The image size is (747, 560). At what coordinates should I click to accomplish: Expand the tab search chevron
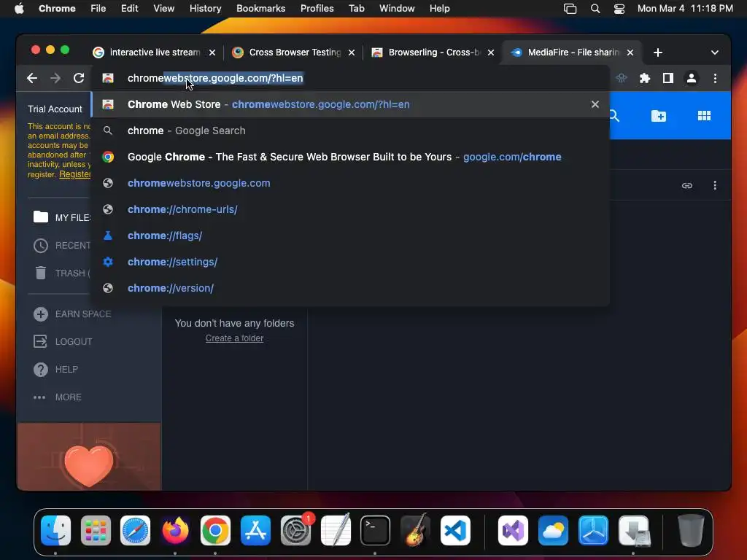coord(715,52)
